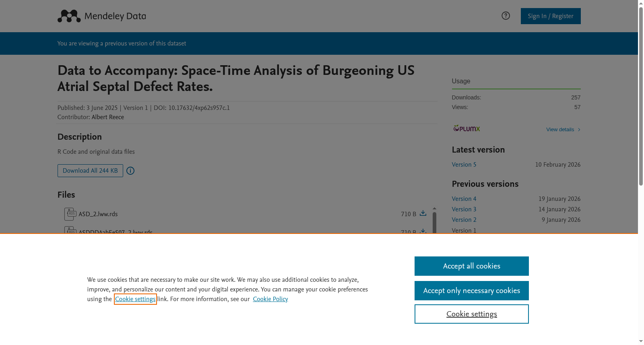The image size is (644, 345).
Task: Open Version 3 from January 2026
Action: pyautogui.click(x=464, y=209)
